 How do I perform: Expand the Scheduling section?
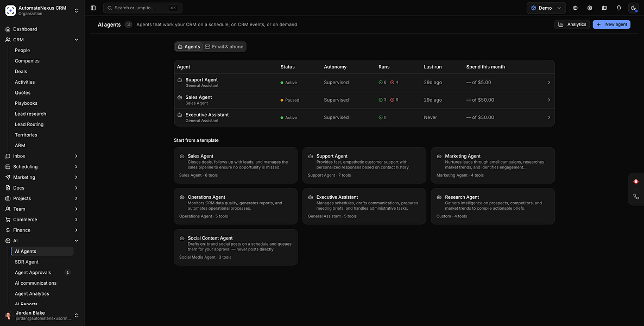coord(76,167)
